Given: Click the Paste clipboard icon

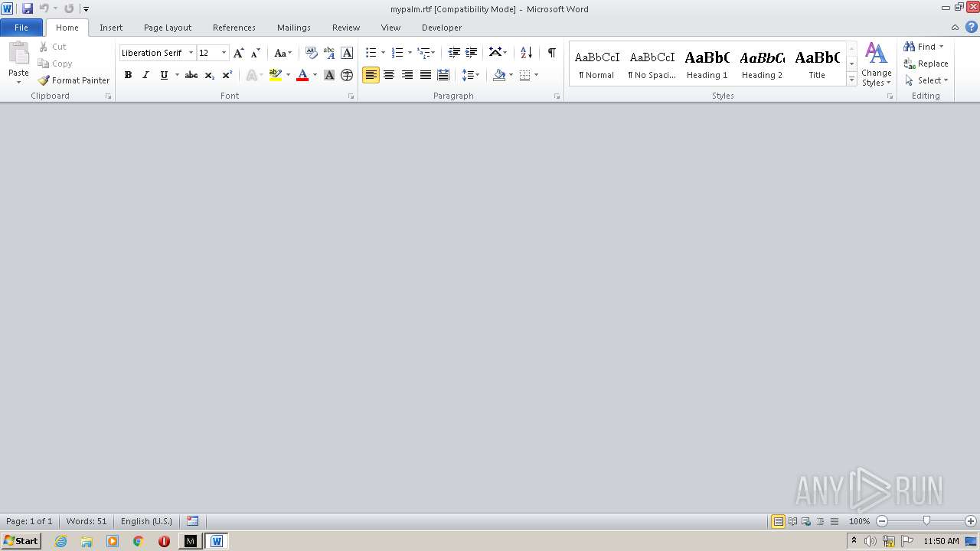Looking at the screenshot, I should [x=18, y=54].
